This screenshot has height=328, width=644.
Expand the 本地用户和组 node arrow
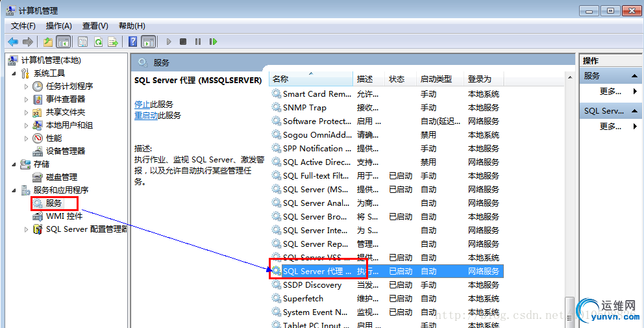click(x=26, y=126)
